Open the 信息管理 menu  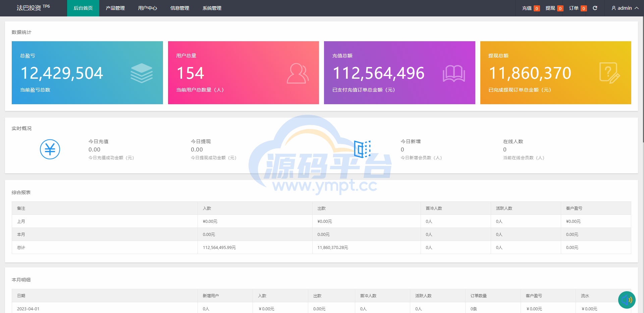click(x=180, y=8)
